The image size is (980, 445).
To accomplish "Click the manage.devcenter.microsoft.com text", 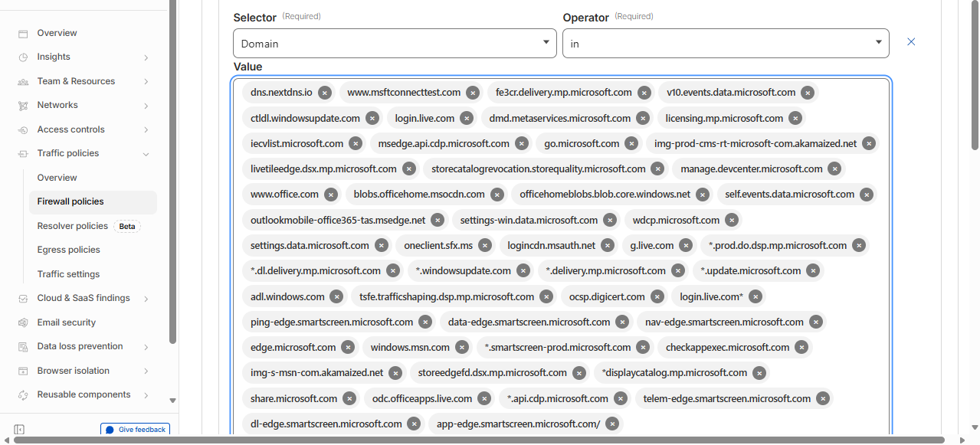I will point(752,169).
